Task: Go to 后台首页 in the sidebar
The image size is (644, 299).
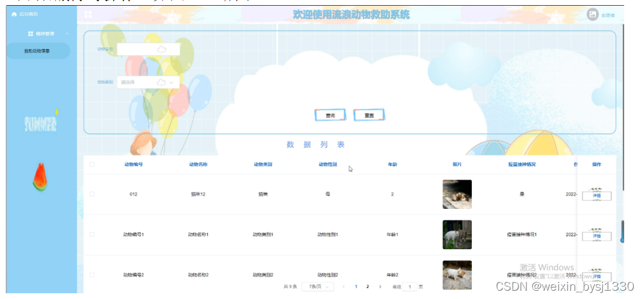Action: (x=25, y=14)
